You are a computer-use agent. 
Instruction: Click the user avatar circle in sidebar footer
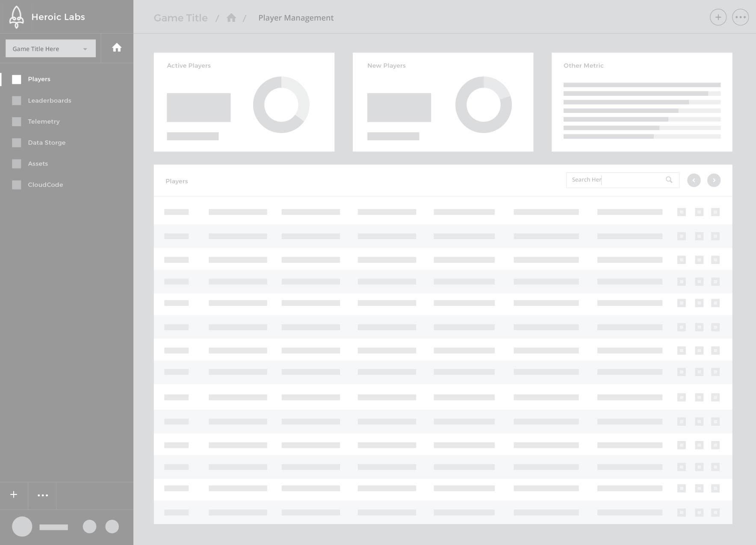tap(22, 527)
